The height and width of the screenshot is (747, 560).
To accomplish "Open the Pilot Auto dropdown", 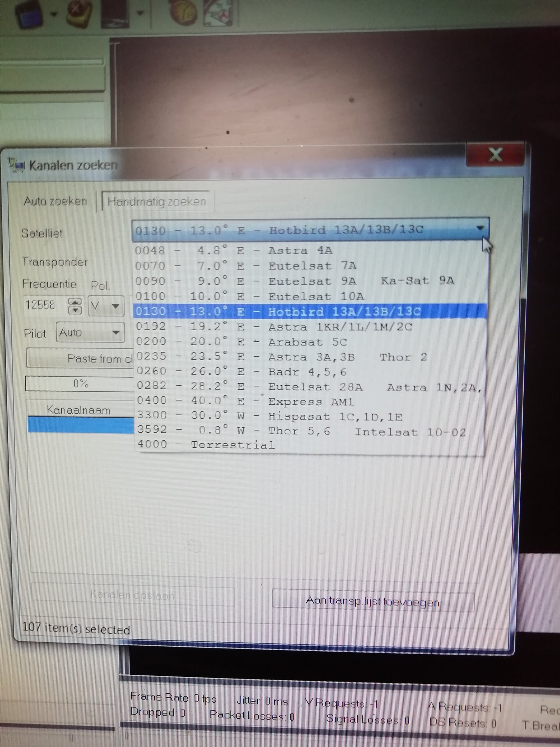I will point(90,332).
